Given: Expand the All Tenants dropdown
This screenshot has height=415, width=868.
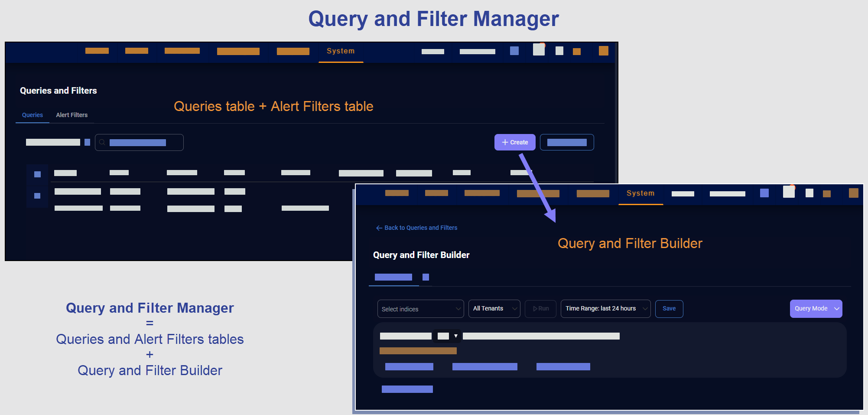Looking at the screenshot, I should [x=494, y=308].
